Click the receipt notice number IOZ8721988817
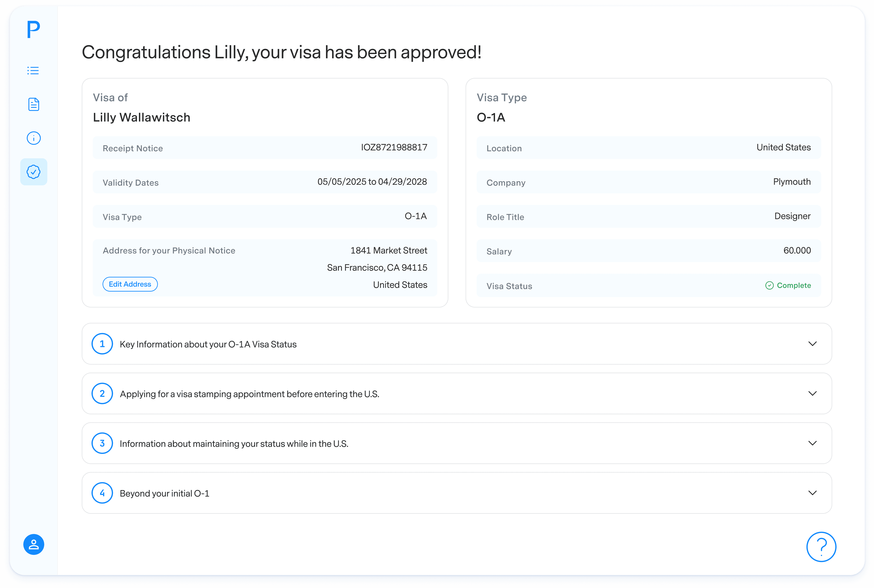 pos(394,147)
